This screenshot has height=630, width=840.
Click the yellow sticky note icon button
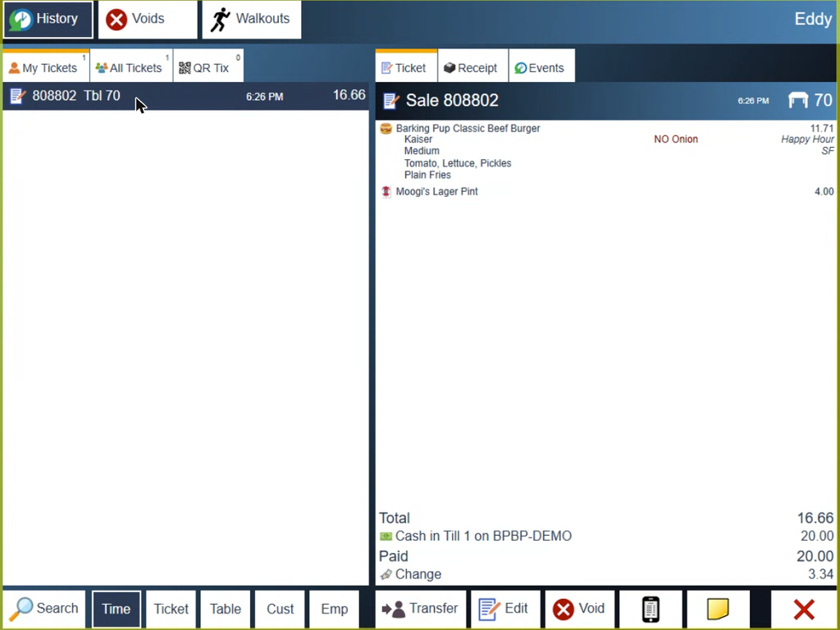pyautogui.click(x=718, y=609)
